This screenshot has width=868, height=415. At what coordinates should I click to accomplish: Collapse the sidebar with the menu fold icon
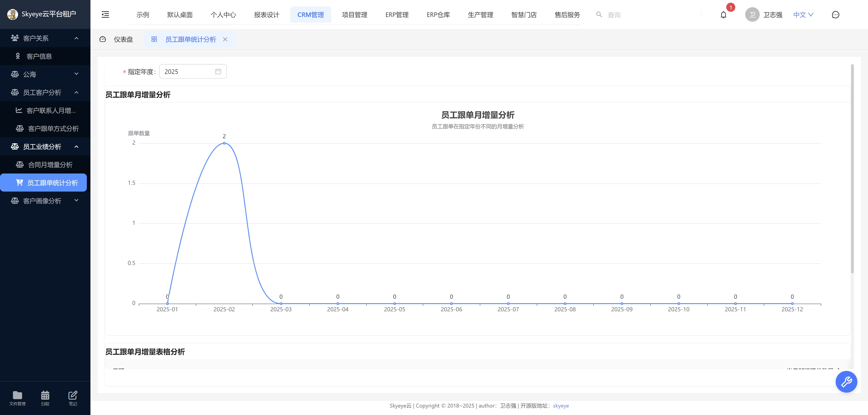[x=105, y=14]
